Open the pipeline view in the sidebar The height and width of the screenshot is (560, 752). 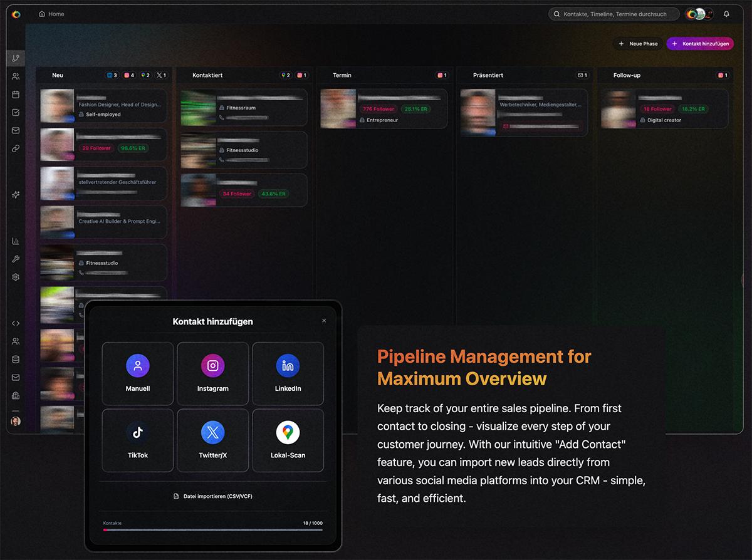coord(16,58)
